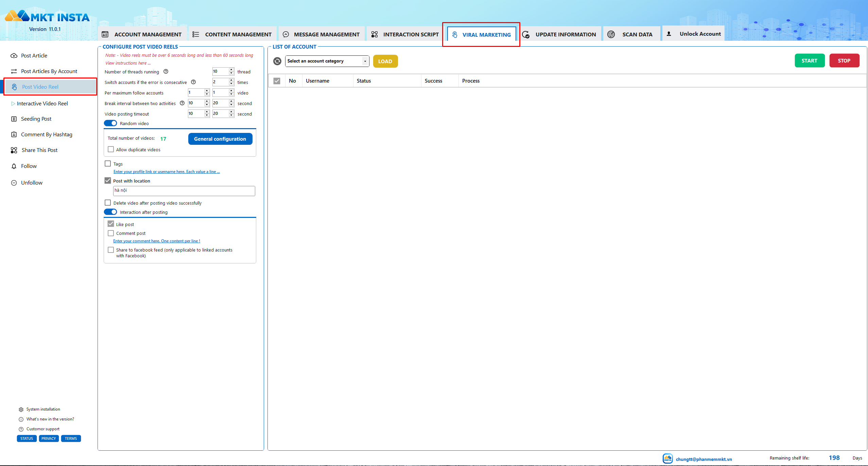868x466 pixels.
Task: Click the PRIVACY button
Action: pos(49,438)
